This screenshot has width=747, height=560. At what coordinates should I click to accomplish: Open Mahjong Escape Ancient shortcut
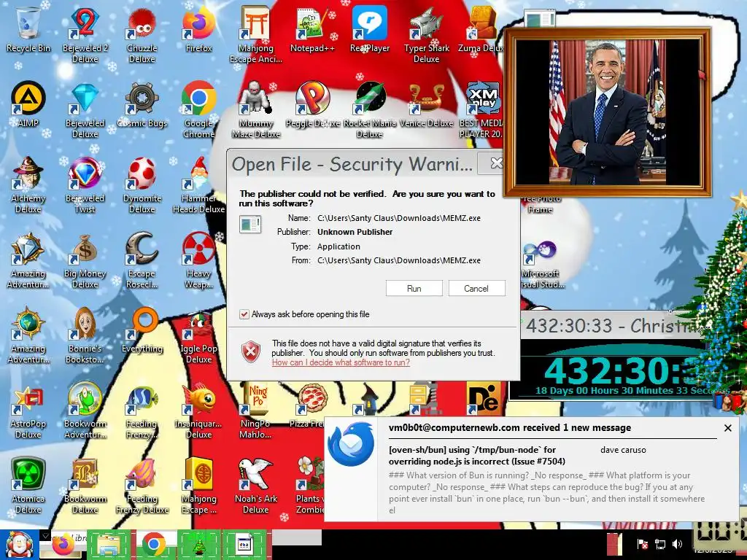point(256,34)
